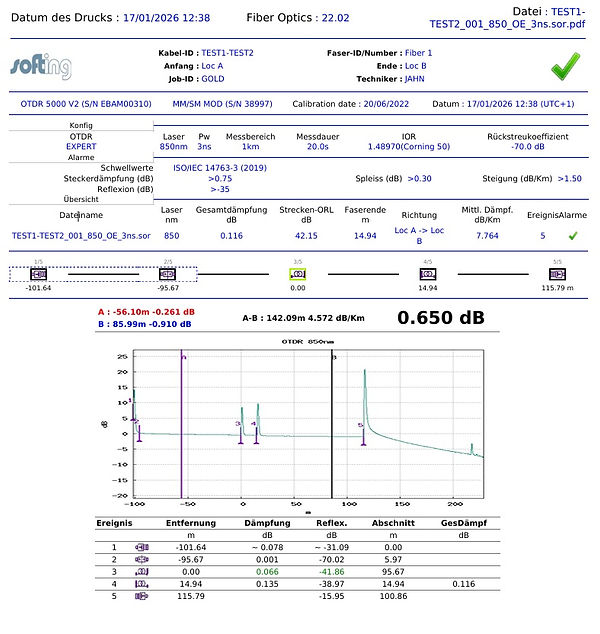Click the green reflexion value -41.86
600x634 pixels.
332,572
